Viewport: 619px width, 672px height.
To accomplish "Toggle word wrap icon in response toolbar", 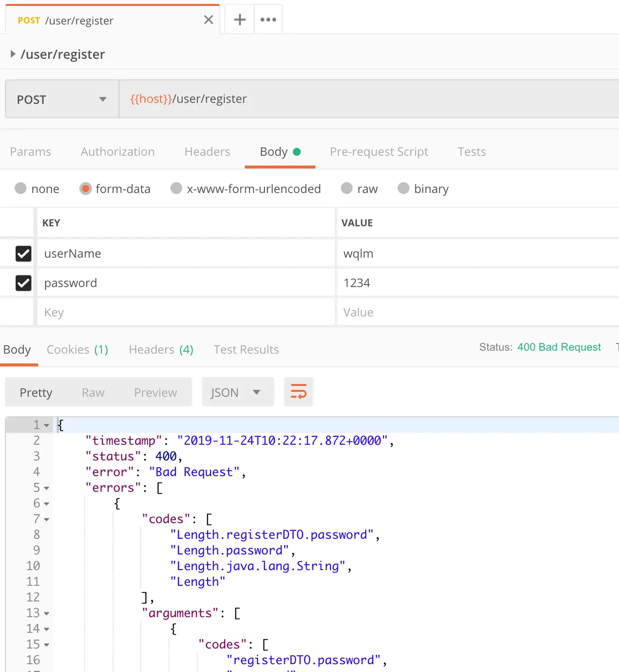I will (298, 392).
